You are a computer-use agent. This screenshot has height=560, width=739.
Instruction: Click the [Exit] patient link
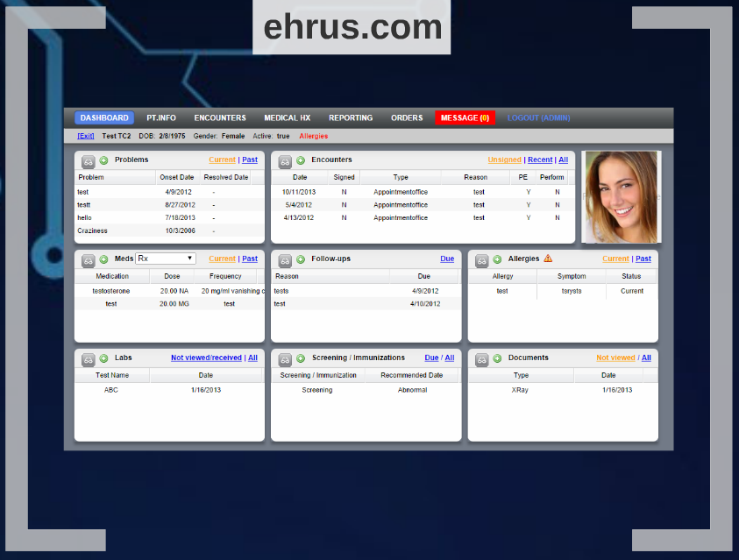86,136
